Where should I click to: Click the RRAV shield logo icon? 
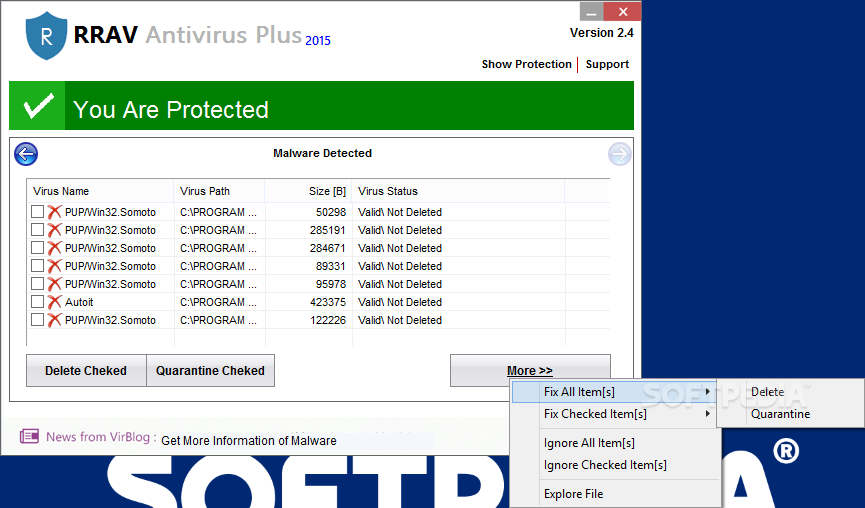46,36
